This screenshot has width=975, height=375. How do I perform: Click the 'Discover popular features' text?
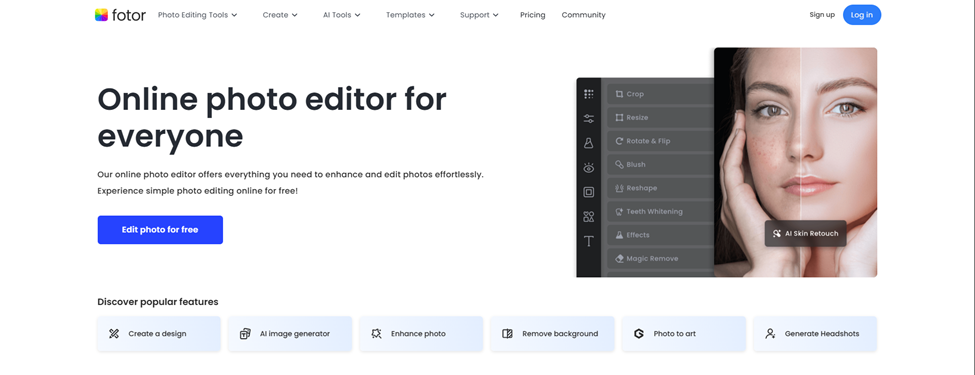coord(158,302)
